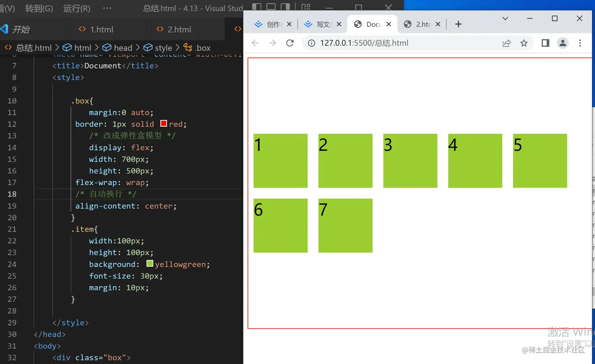Click the '.item{' selector text

[85, 229]
